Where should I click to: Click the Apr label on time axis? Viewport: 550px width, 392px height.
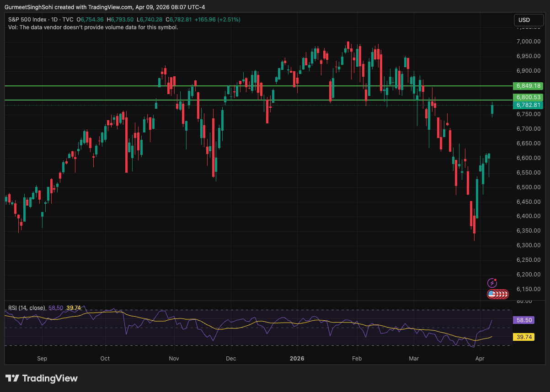tap(479, 359)
